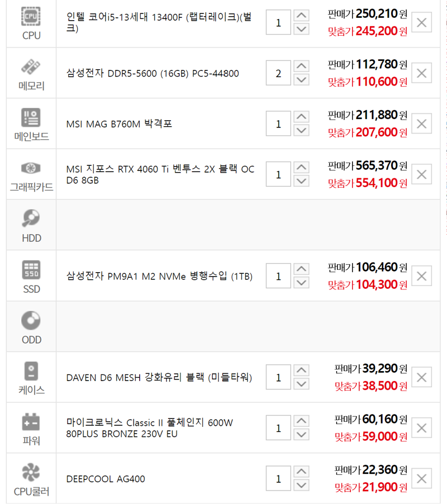The height and width of the screenshot is (504, 447).
Task: Edit the memory quantity field
Action: point(278,73)
